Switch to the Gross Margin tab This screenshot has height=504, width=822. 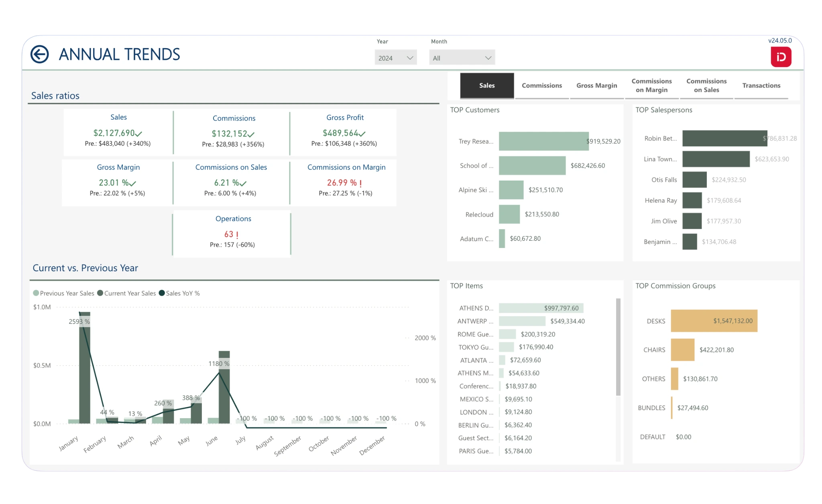(596, 85)
